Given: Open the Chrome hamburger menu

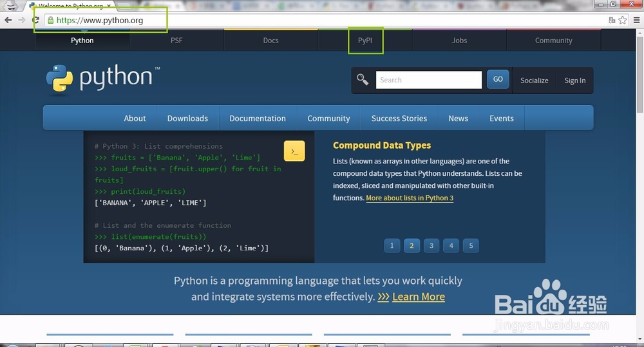Looking at the screenshot, I should click(x=636, y=20).
